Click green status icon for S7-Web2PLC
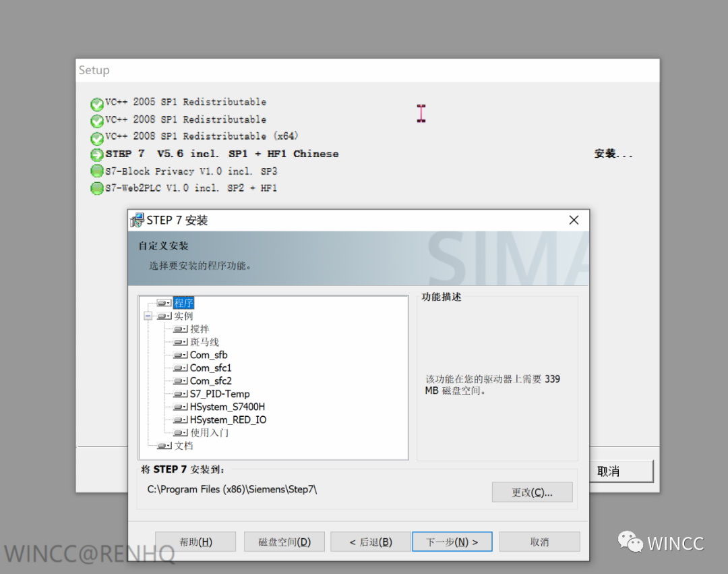Screen dimensions: 728x574 96,189
